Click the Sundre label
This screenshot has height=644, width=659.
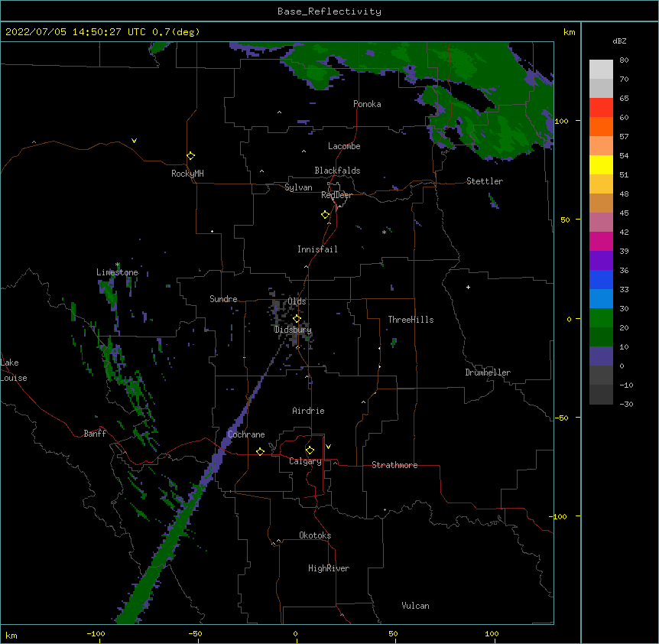(x=223, y=299)
